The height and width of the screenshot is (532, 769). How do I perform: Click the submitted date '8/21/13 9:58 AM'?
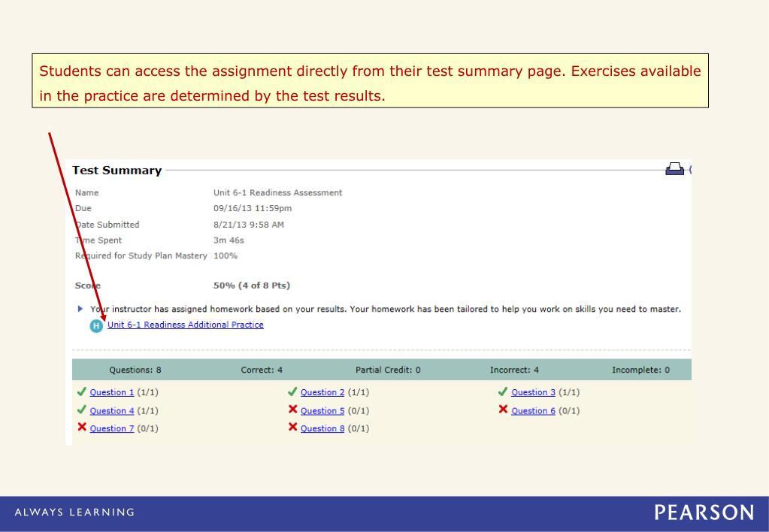pyautogui.click(x=249, y=225)
